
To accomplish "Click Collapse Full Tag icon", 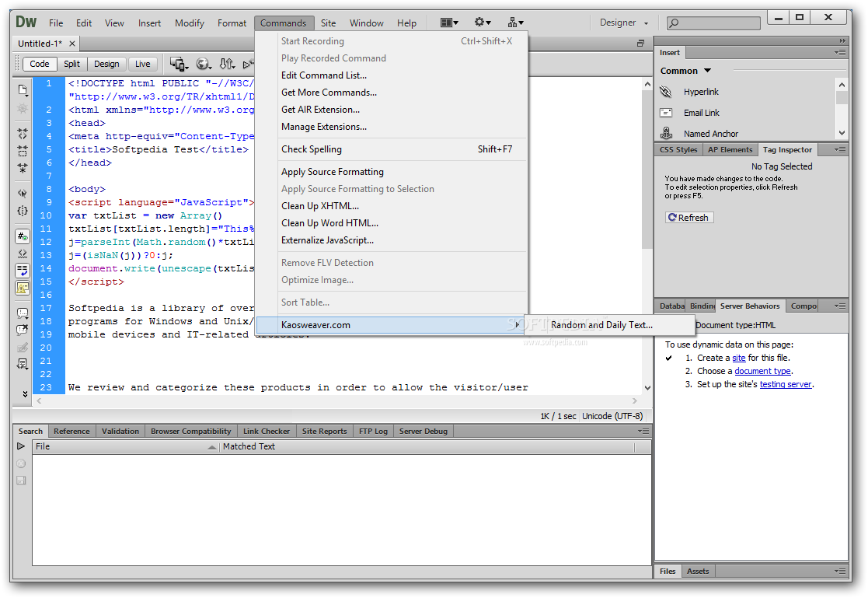I will pyautogui.click(x=22, y=134).
